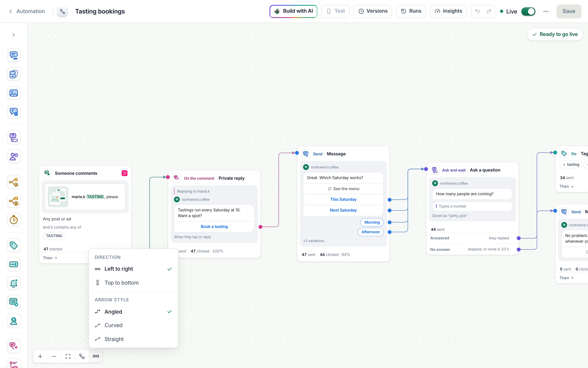This screenshot has height=368, width=588.
Task: Click the zoom in plus button
Action: point(40,356)
